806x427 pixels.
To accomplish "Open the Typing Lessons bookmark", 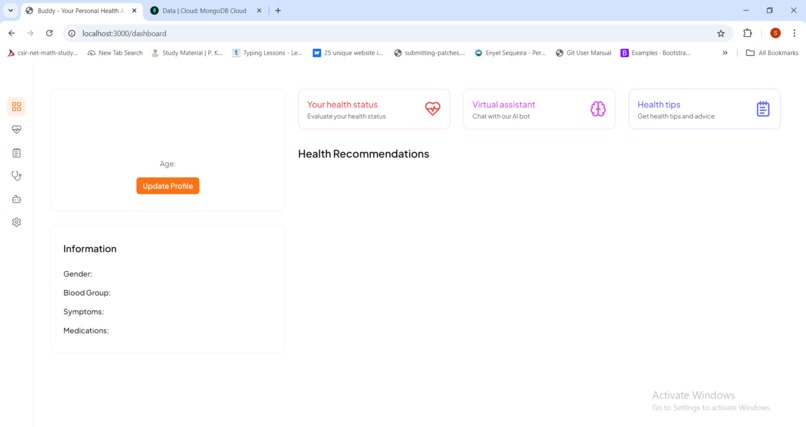I will [267, 52].
